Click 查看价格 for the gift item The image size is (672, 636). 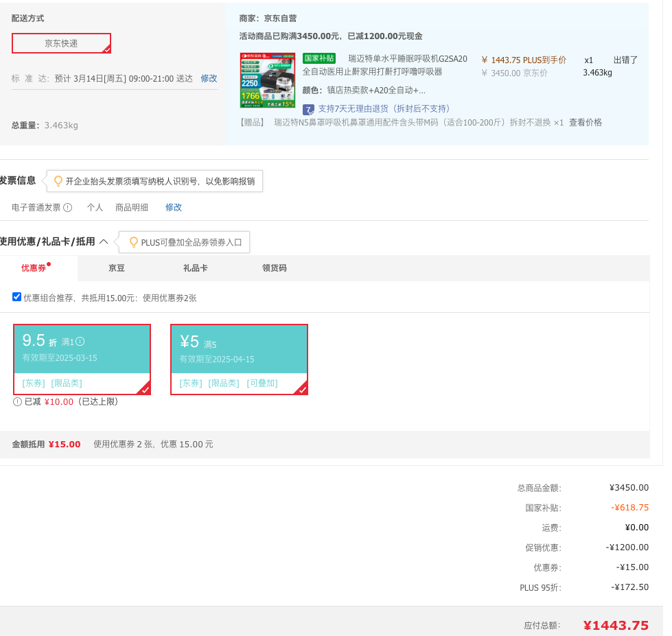point(586,123)
